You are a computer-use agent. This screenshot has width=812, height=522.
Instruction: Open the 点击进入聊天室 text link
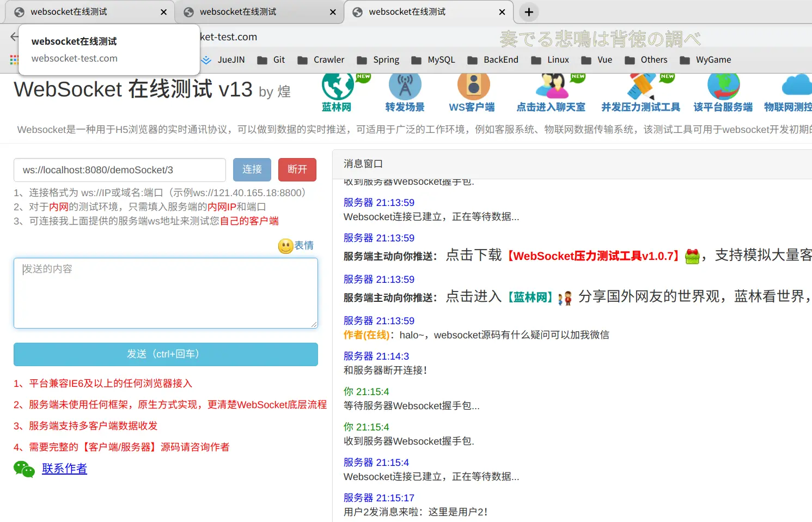(551, 107)
